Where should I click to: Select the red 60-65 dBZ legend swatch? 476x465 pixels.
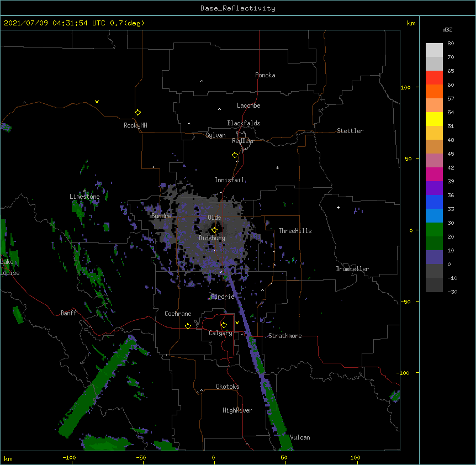tap(434, 77)
